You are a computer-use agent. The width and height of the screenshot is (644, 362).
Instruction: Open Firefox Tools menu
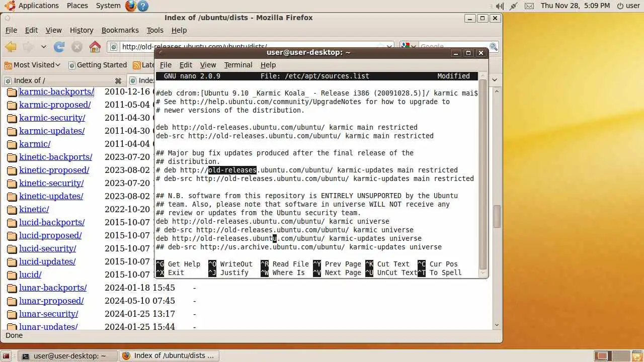155,30
